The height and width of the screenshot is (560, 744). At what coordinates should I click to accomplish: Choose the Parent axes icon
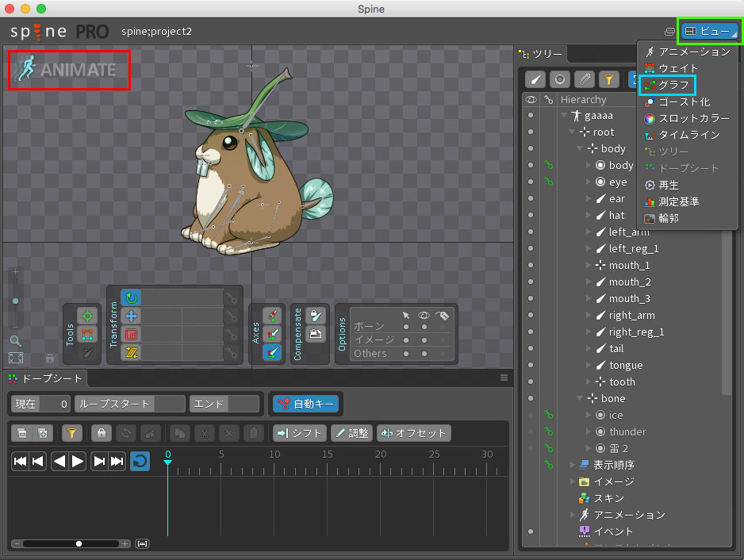(272, 335)
